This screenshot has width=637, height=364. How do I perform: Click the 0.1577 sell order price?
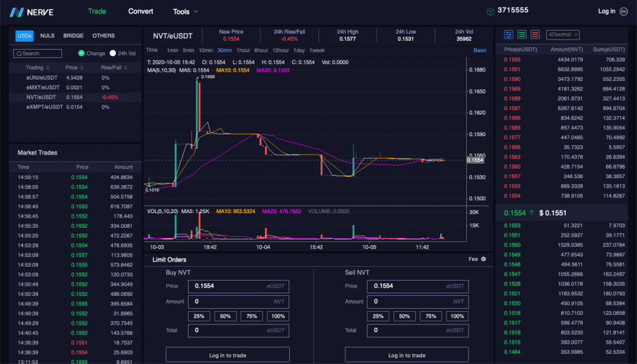click(x=512, y=137)
